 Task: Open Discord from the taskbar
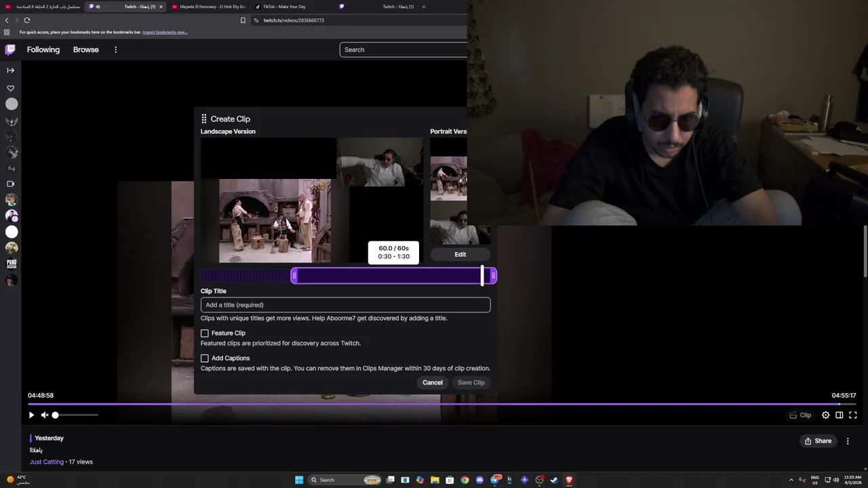coord(479,480)
